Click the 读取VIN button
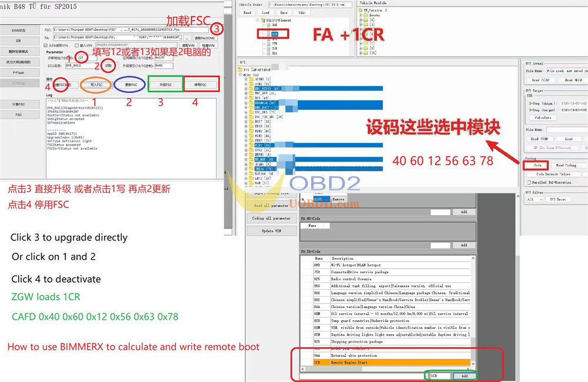Image resolution: width=588 pixels, height=382 pixels. (x=188, y=45)
